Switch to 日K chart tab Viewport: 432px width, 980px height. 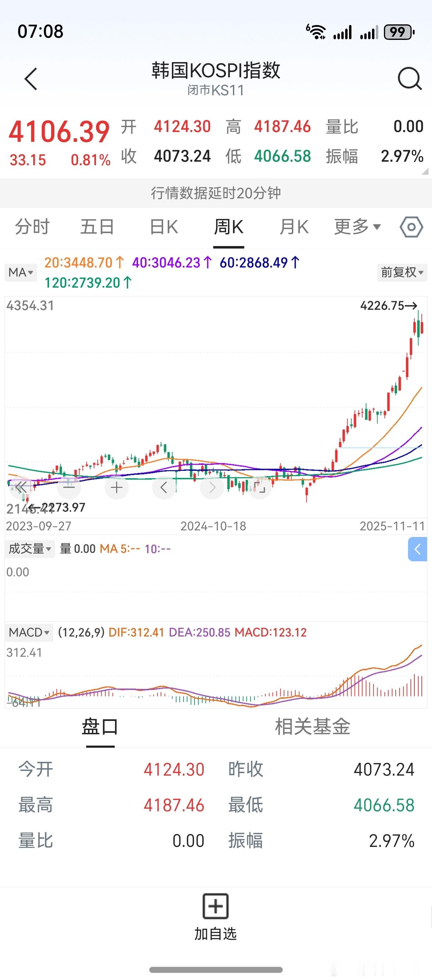pos(164,227)
